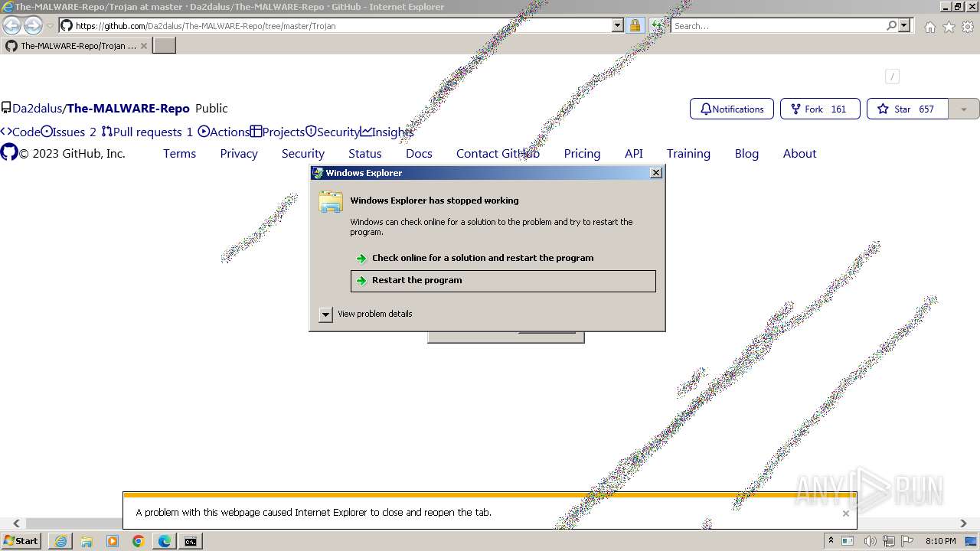Click inside the Search input box

(x=777, y=25)
